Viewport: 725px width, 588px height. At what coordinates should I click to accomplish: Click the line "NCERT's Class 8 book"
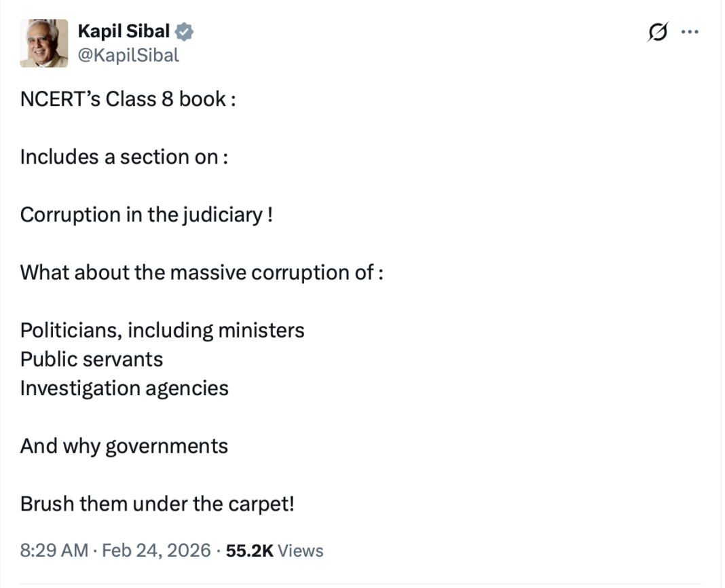[127, 99]
